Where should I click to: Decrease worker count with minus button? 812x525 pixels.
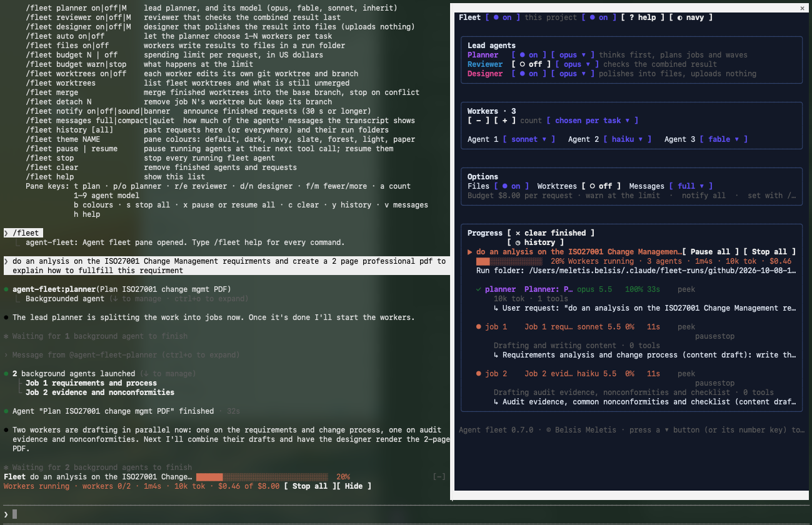478,121
